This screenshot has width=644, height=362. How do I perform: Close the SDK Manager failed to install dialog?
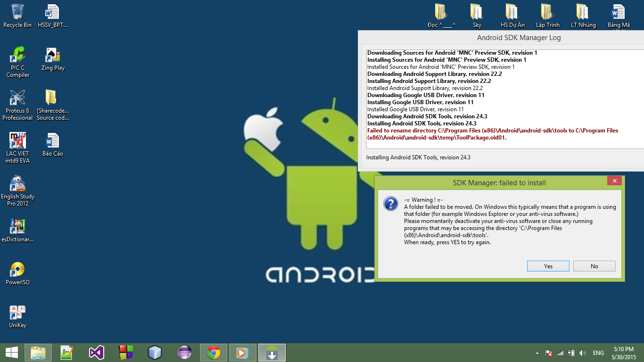(x=614, y=181)
